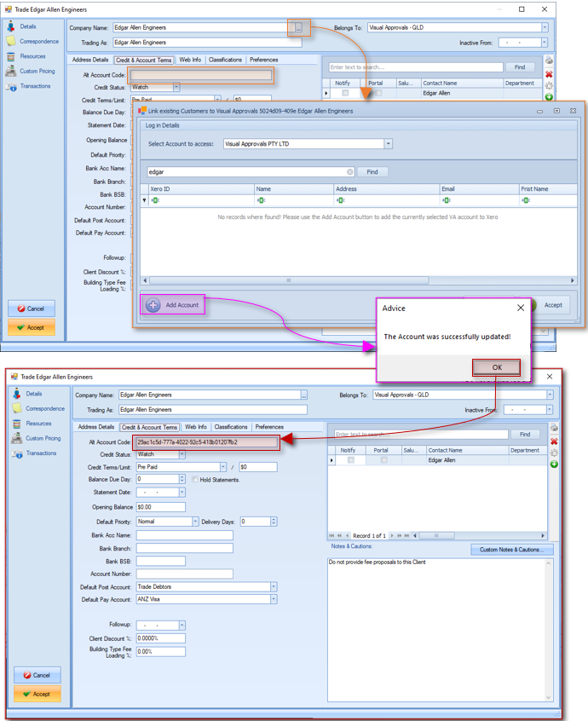Expand upper window Belongs To dropdown
Viewport: 588px width, 721px height.
click(x=545, y=27)
